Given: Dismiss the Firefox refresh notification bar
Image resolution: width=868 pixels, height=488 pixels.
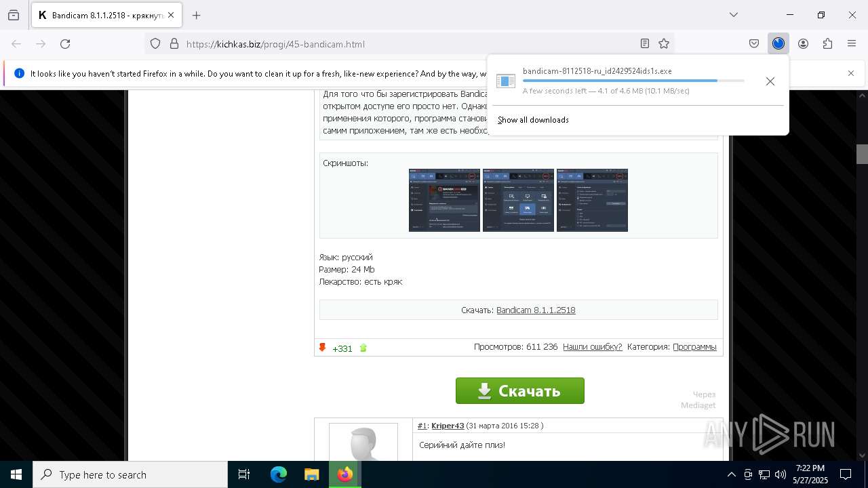Looking at the screenshot, I should click(x=851, y=73).
